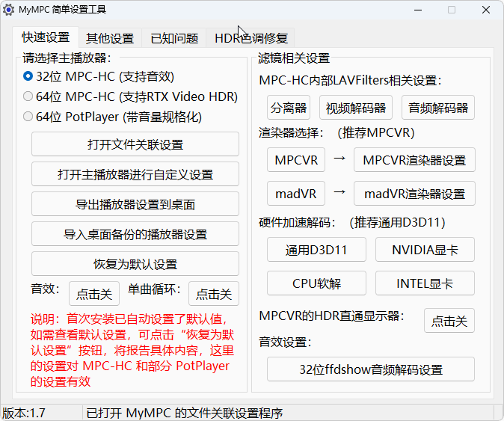Click the 音效设置 label
504x421 pixels.
pyautogui.click(x=285, y=342)
